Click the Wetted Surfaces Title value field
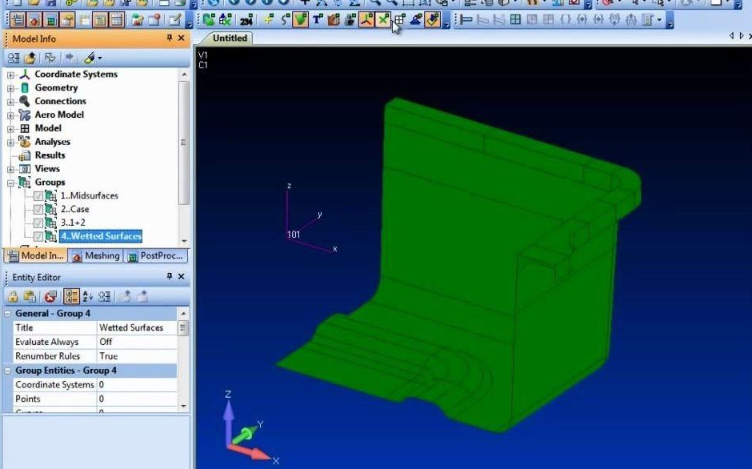The width and height of the screenshot is (752, 469). coord(136,328)
